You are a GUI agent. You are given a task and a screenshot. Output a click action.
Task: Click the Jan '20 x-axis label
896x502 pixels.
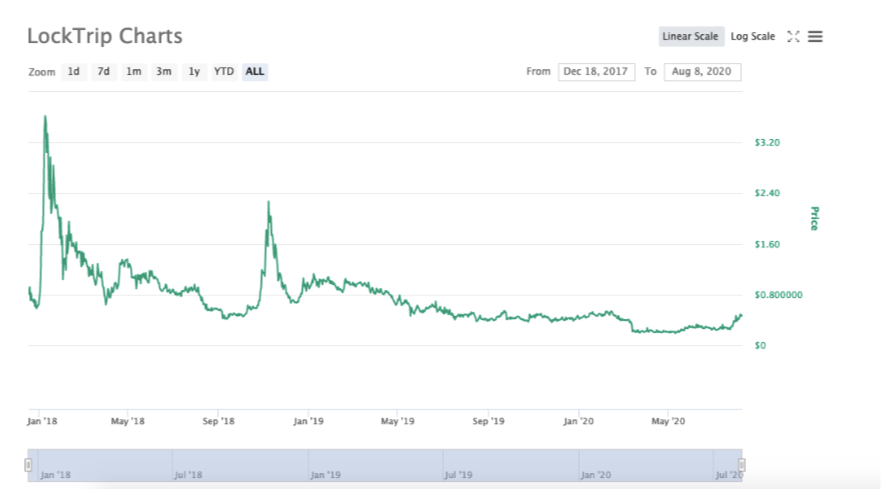pos(578,421)
